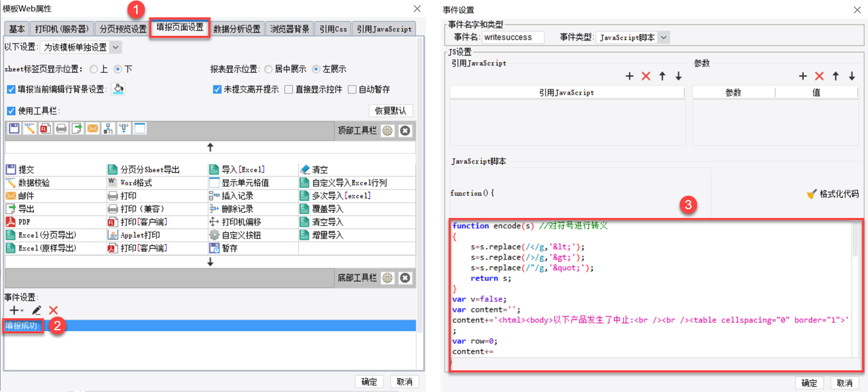Enable 直接显示控件 checkbox
868x392 pixels.
coord(289,89)
